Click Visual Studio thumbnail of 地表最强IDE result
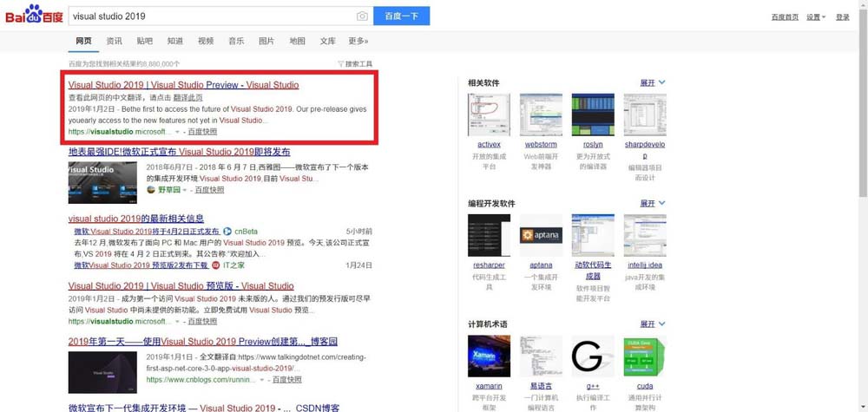The image size is (868, 412). point(102,183)
